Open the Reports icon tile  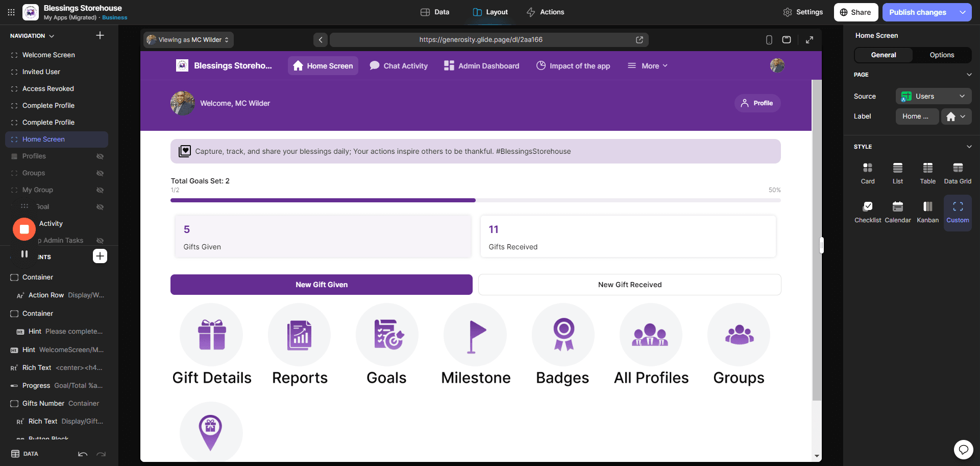point(299,335)
